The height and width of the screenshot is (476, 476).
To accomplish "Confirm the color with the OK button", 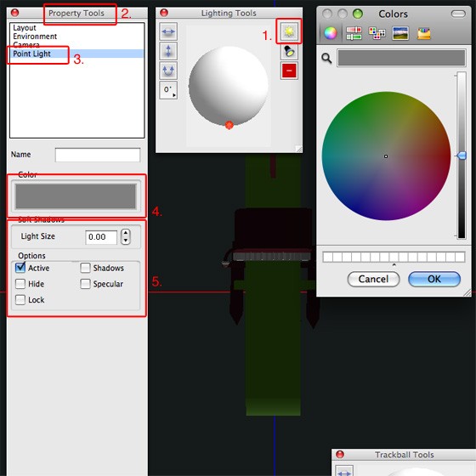I will [434, 279].
